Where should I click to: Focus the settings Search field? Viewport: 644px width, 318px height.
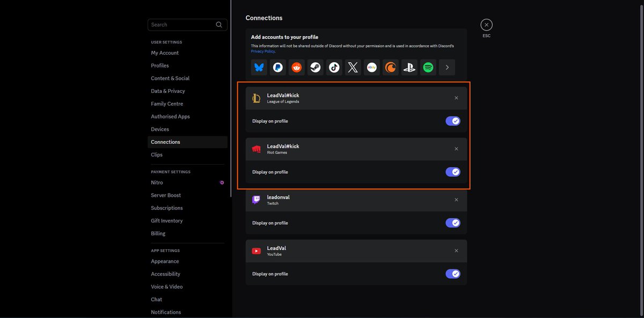point(187,25)
